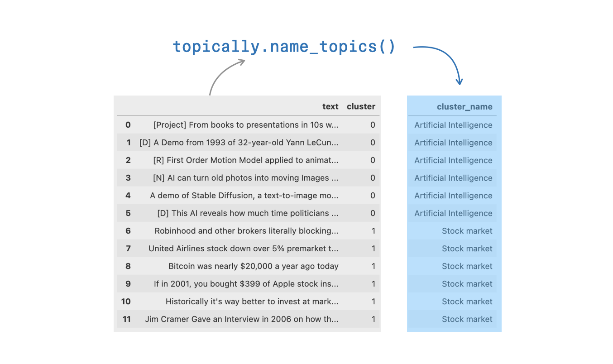
Task: Click "Stock market" beside the Apple stock row
Action: coord(467,284)
